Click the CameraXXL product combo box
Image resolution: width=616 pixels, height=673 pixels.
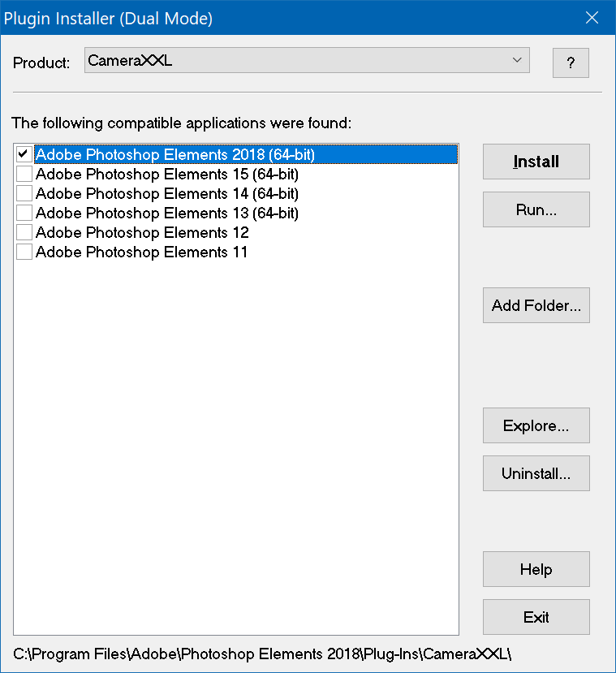tap(300, 60)
